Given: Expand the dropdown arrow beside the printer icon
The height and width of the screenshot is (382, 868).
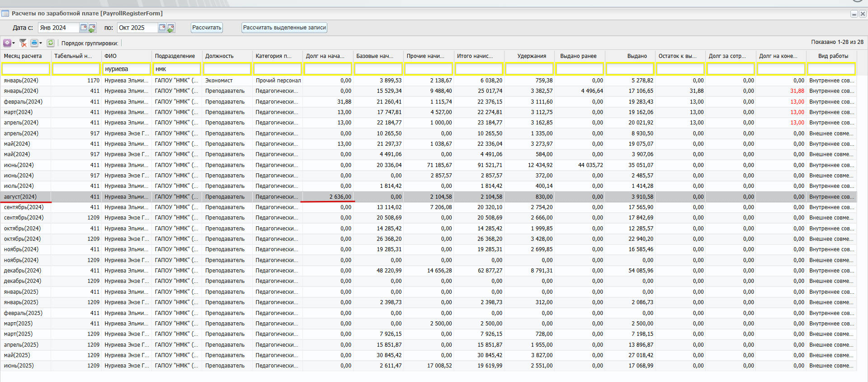Looking at the screenshot, I should tap(41, 43).
